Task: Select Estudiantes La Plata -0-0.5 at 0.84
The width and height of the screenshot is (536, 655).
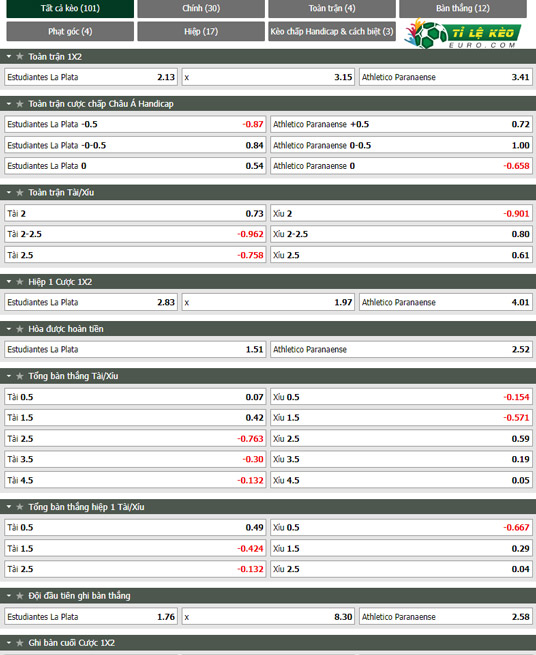Action: (135, 145)
